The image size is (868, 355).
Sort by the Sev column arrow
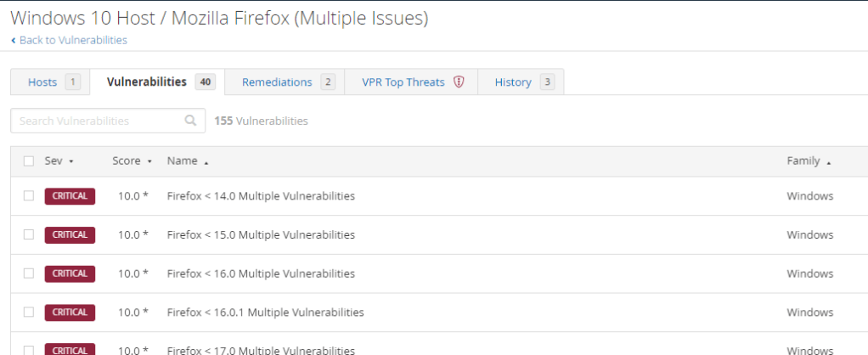71,161
